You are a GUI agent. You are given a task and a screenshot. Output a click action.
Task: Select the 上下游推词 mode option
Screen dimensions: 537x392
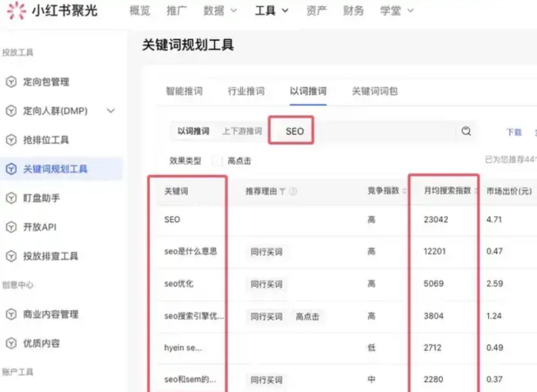pyautogui.click(x=242, y=131)
